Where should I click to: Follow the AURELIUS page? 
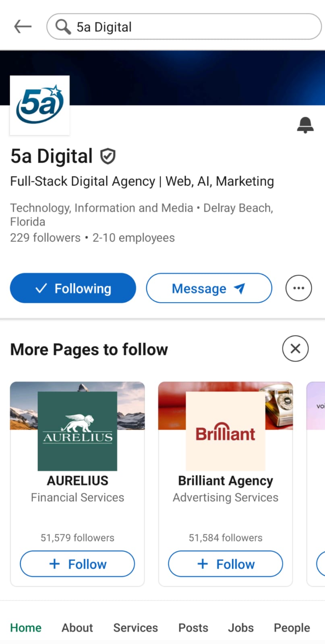click(77, 564)
